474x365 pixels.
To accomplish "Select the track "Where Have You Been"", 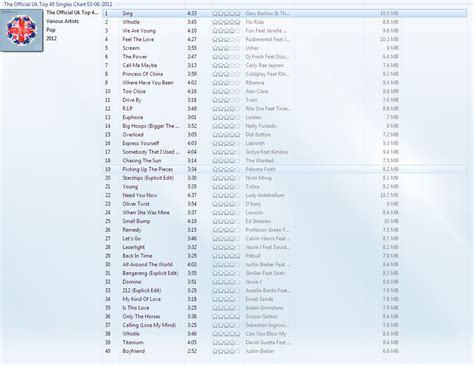I will (x=148, y=83).
